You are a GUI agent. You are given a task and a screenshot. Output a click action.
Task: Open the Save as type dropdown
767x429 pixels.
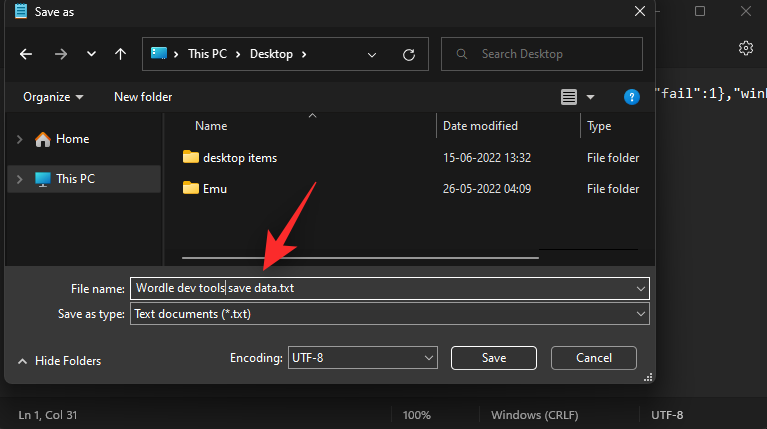click(390, 314)
